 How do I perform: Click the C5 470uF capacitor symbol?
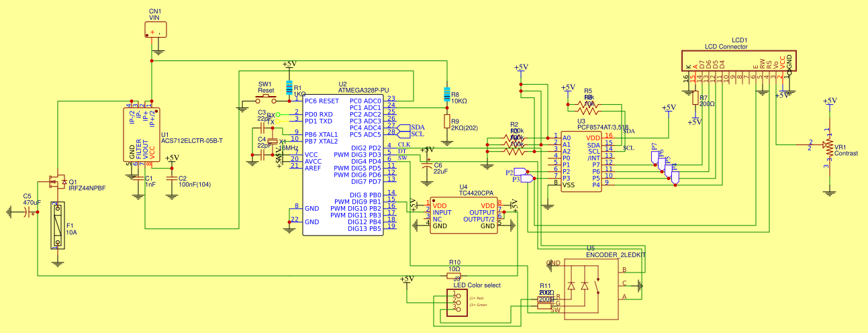[29, 213]
